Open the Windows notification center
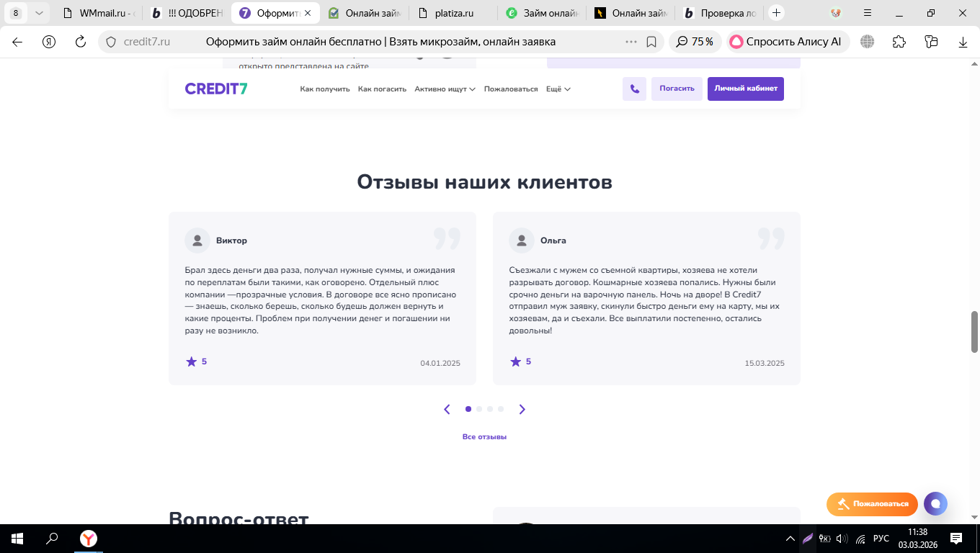The height and width of the screenshot is (553, 980). [956, 539]
